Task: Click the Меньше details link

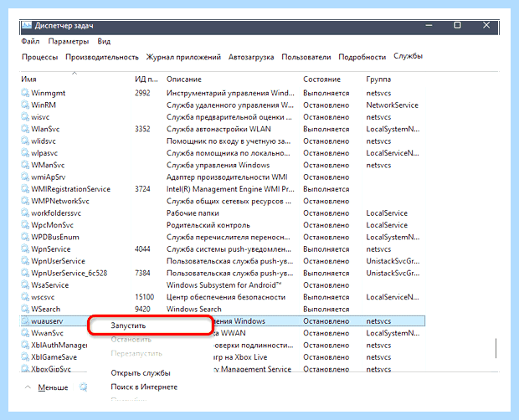Action: [x=53, y=387]
